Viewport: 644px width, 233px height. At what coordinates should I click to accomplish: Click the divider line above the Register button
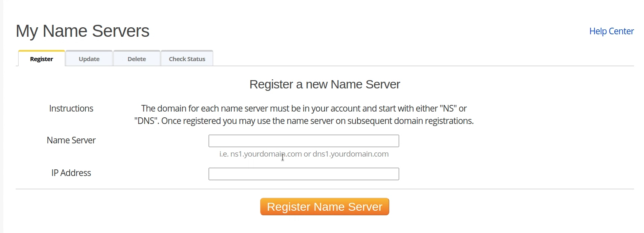click(x=325, y=189)
